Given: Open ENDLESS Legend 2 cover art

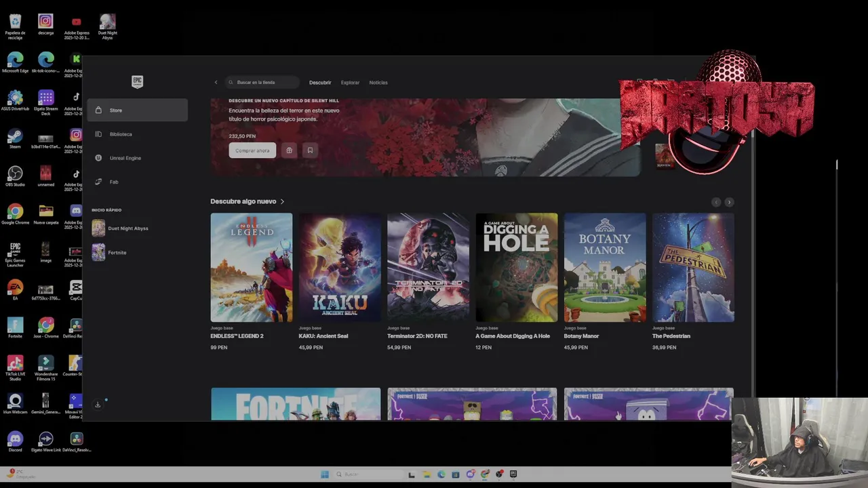Looking at the screenshot, I should point(252,268).
